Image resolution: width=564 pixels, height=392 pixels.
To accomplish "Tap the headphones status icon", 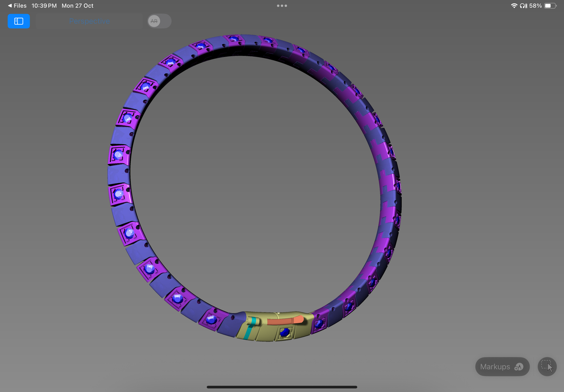I will [523, 5].
